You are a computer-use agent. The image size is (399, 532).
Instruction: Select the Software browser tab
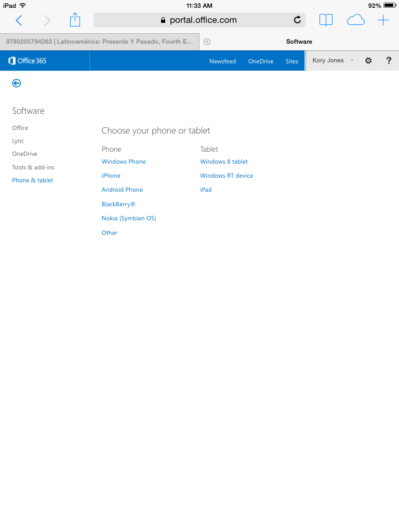pyautogui.click(x=299, y=42)
